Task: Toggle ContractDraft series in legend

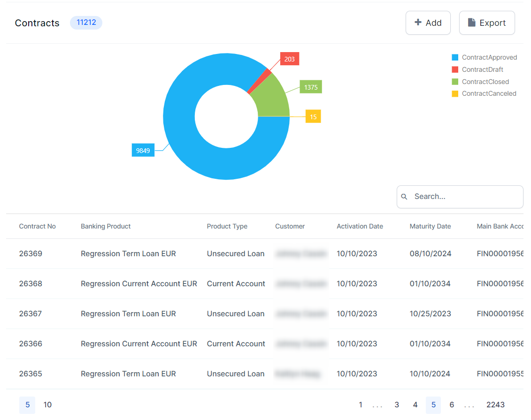Action: pyautogui.click(x=482, y=69)
